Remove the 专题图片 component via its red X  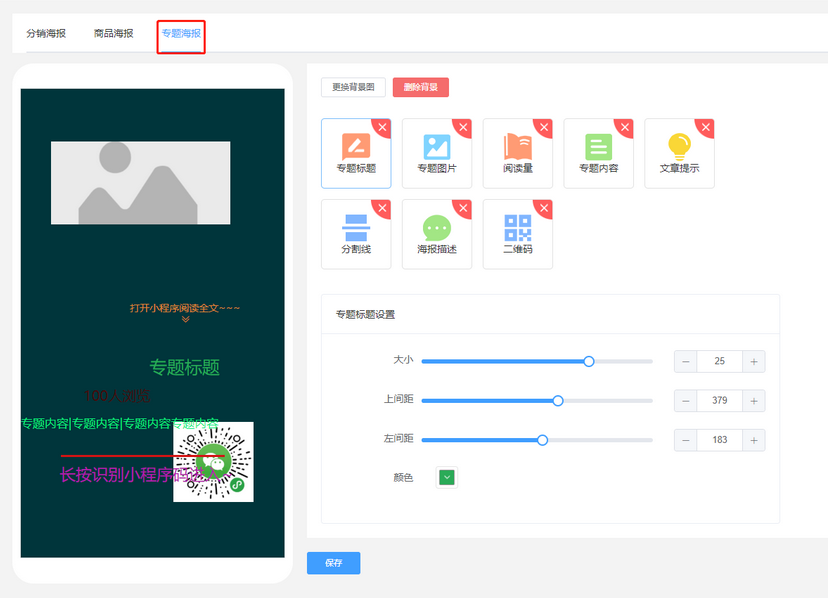pos(464,125)
